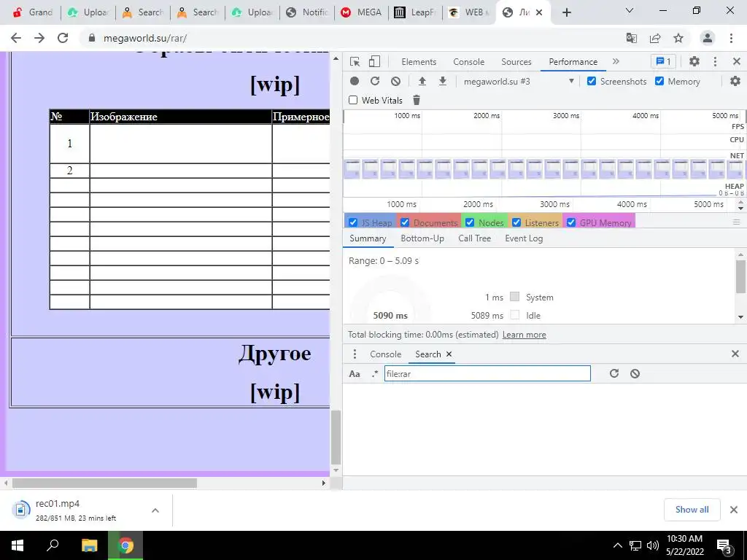Toggle the device toolbar icon

click(374, 61)
